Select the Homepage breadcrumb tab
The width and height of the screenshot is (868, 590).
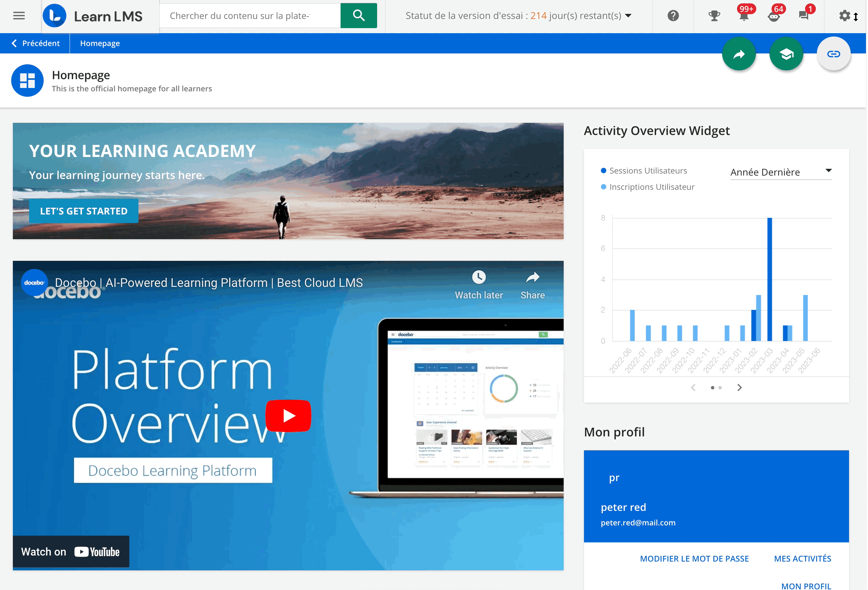point(100,43)
